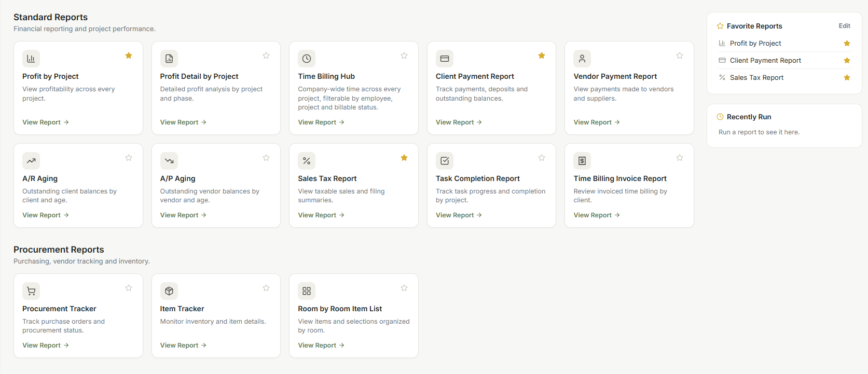Click the Time Billing Hub card title
The width and height of the screenshot is (868, 374).
coord(326,76)
